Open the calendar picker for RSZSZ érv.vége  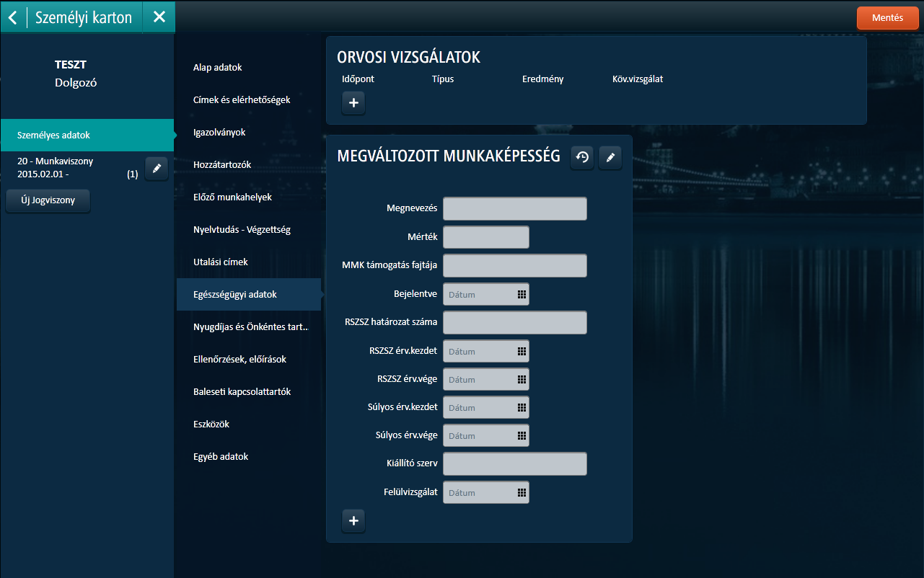(522, 379)
